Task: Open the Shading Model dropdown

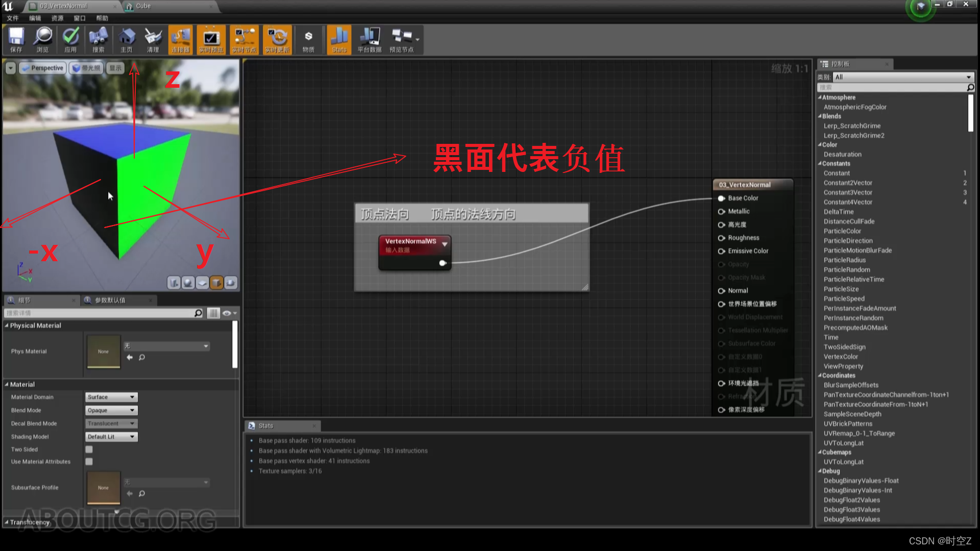Action: pyautogui.click(x=111, y=436)
